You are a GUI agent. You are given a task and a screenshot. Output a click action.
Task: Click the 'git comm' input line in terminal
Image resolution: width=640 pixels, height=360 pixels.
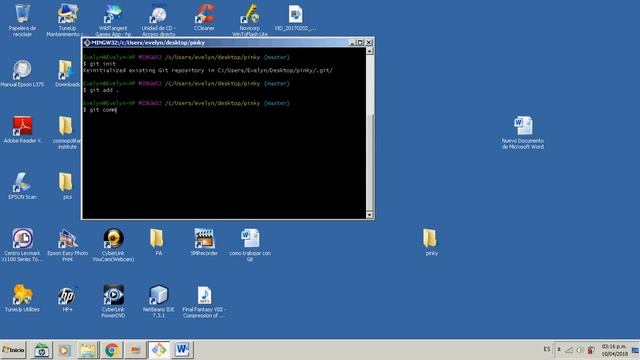[100, 110]
